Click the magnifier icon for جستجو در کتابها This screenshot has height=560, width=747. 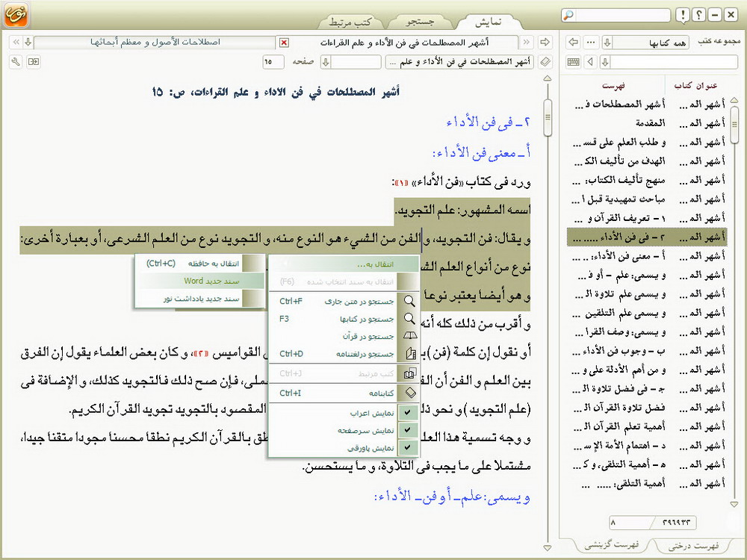[x=409, y=319]
